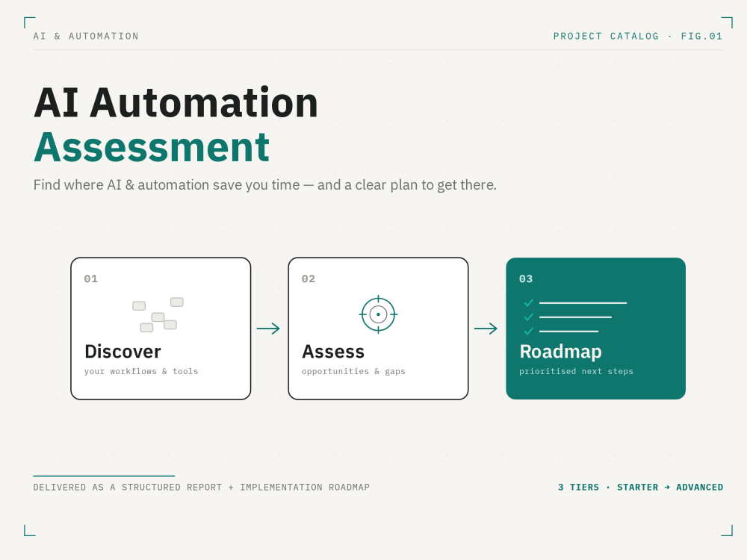Click the scattered workflow boxes icon in Discover card
747x560 pixels.
tap(158, 315)
